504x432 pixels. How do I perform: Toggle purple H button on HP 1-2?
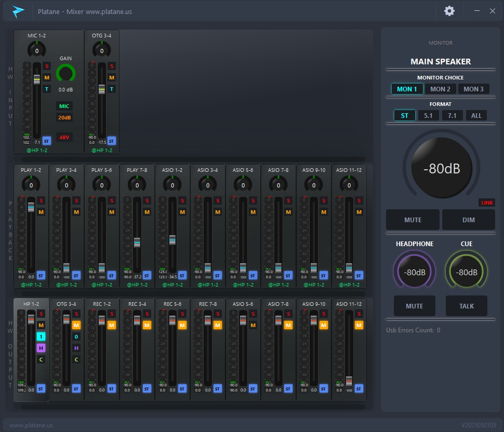click(41, 348)
